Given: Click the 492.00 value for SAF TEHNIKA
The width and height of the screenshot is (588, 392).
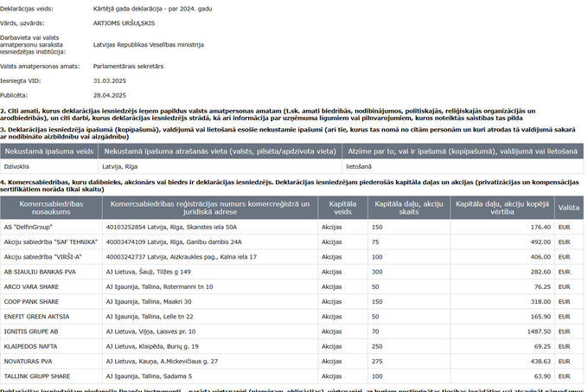Looking at the screenshot, I should pyautogui.click(x=540, y=242).
